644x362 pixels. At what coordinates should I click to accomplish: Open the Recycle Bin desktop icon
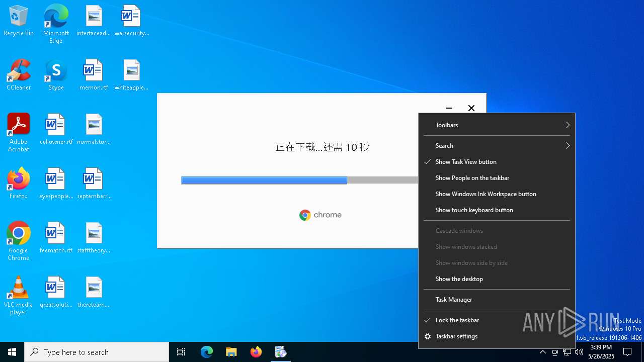click(x=19, y=21)
